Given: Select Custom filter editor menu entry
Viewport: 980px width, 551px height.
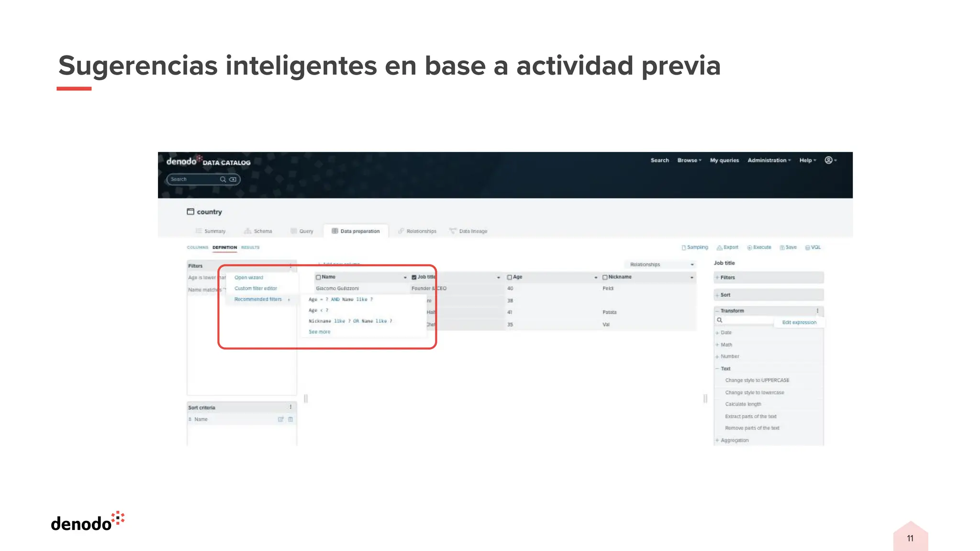Looking at the screenshot, I should pyautogui.click(x=256, y=288).
